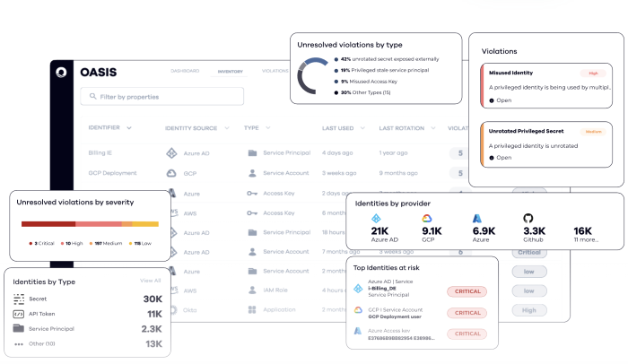The height and width of the screenshot is (364, 628).
Task: Click the Secret icon in Identities by Type
Action: (19, 299)
